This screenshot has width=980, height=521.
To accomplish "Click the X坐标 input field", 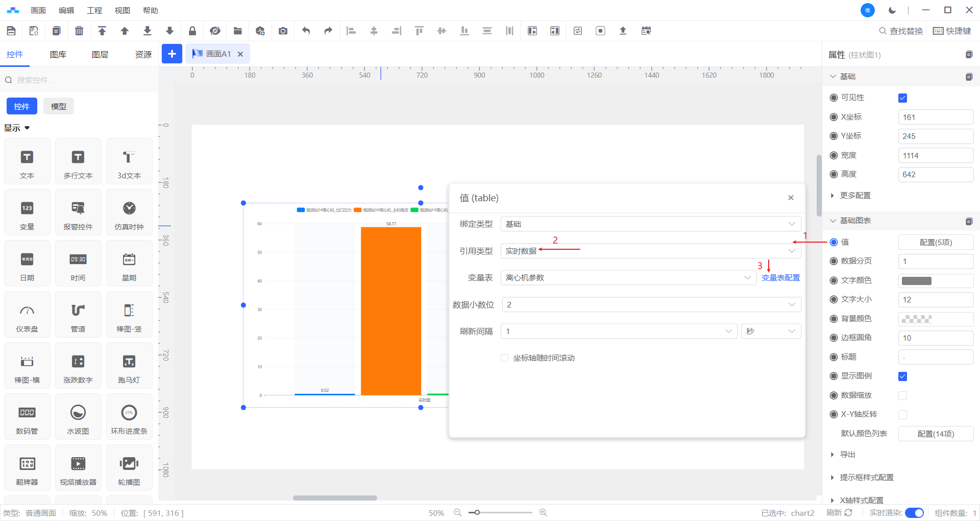I will click(935, 117).
